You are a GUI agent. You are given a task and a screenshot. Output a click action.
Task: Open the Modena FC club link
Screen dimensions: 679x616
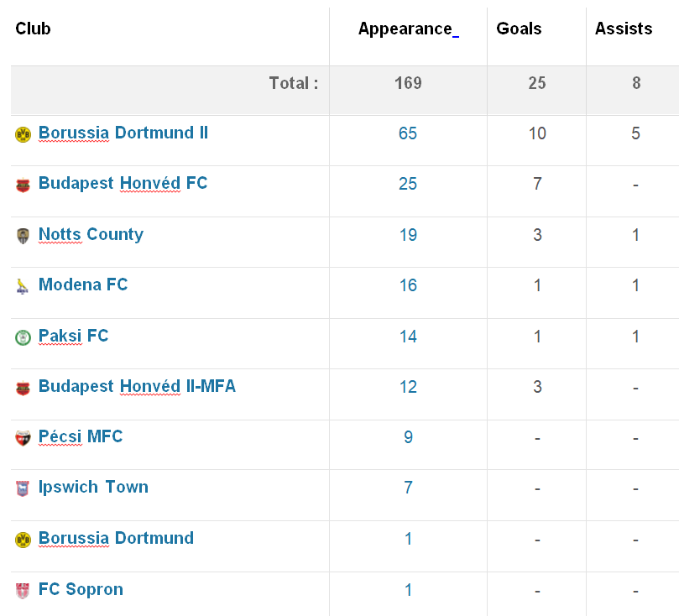pyautogui.click(x=83, y=285)
